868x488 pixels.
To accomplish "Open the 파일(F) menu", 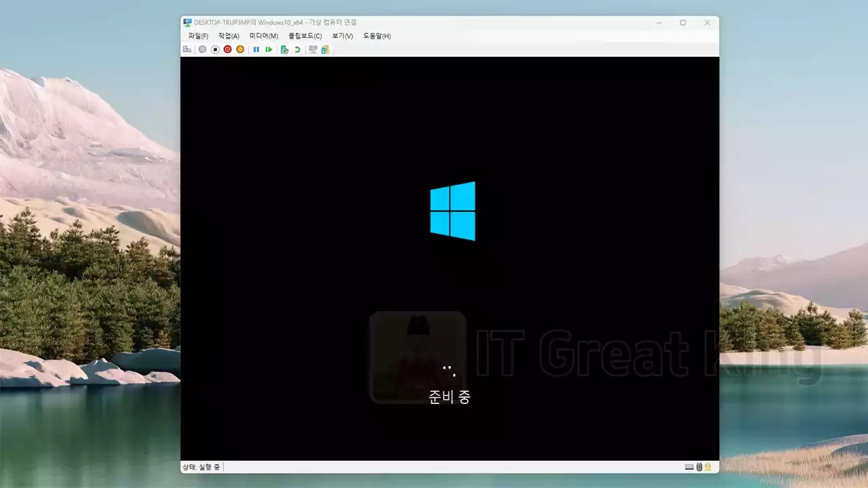I will coord(198,36).
